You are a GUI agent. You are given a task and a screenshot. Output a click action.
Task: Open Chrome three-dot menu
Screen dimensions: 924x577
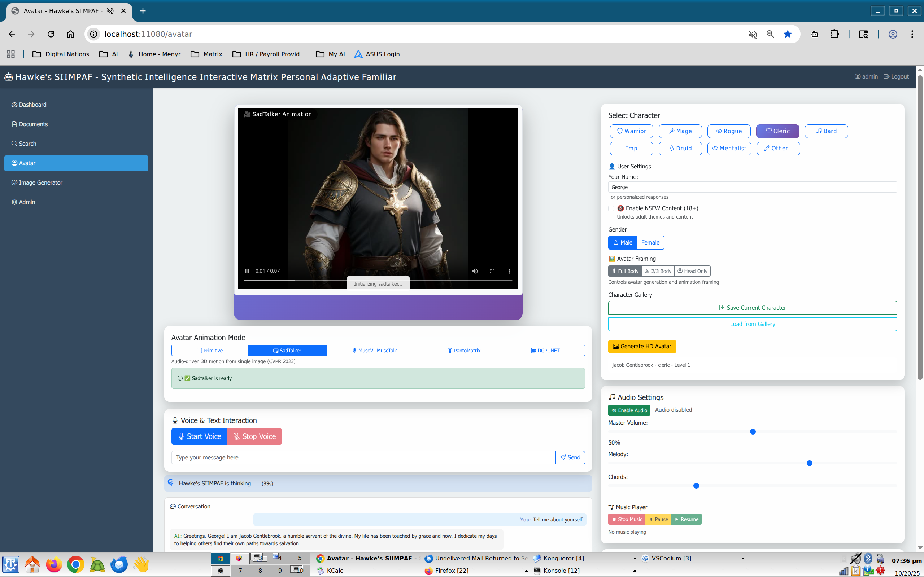(912, 34)
